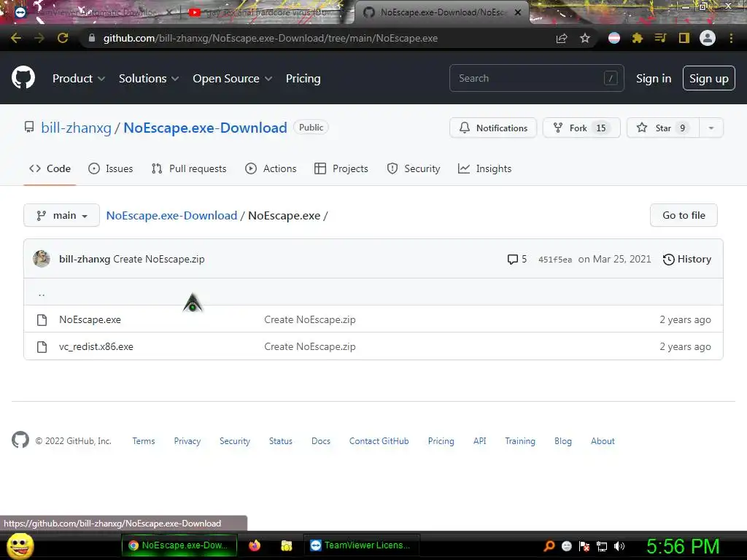Open the bill-zhanxg owner link
747x560 pixels.
coord(76,128)
